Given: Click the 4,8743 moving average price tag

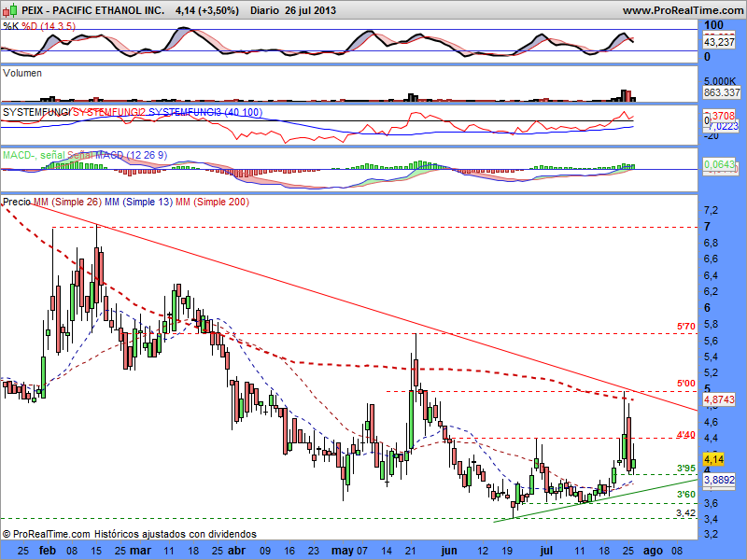Looking at the screenshot, I should tap(719, 399).
